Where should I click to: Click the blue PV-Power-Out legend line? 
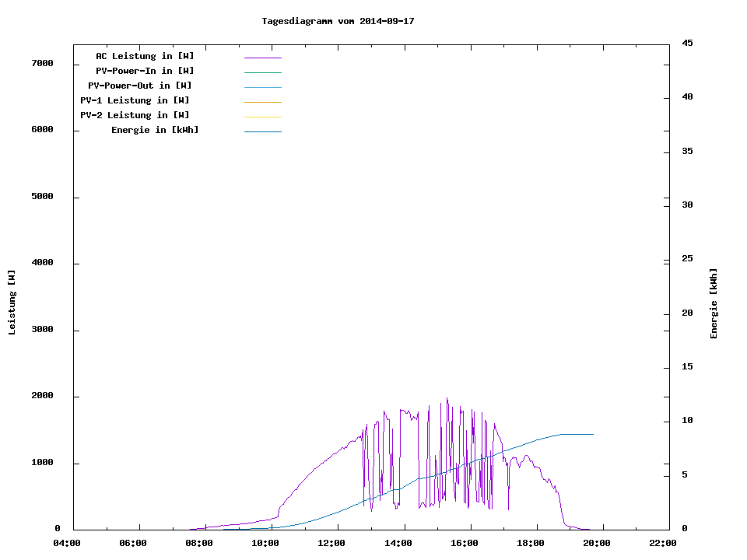click(262, 87)
